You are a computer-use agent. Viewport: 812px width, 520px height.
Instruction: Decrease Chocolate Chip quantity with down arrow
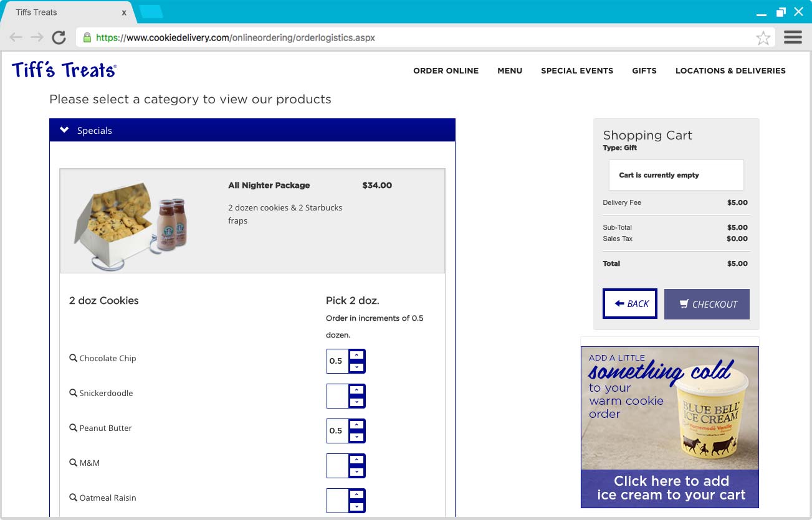356,367
